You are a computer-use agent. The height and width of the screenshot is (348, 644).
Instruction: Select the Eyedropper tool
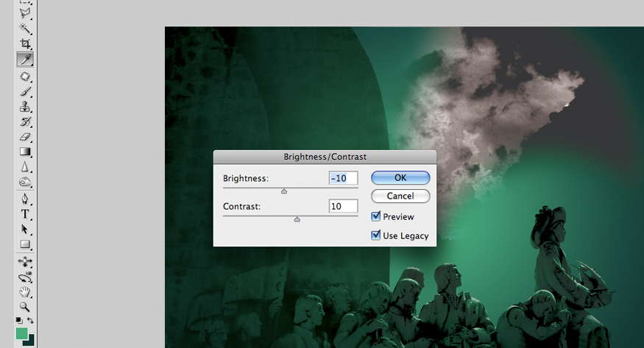click(x=24, y=59)
